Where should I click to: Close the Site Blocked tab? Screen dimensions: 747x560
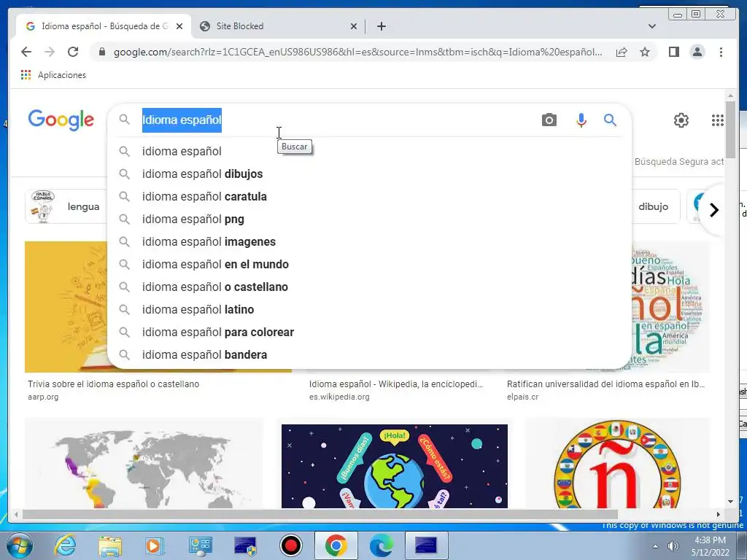pyautogui.click(x=354, y=26)
